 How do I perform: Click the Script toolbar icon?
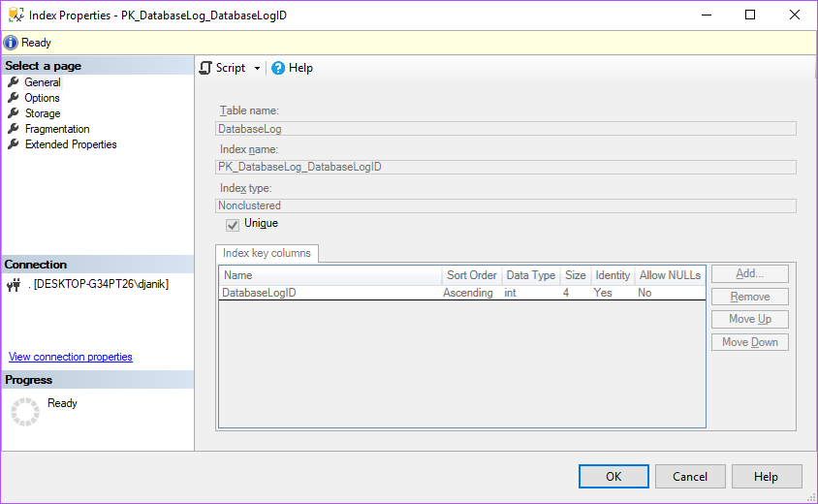tap(205, 68)
